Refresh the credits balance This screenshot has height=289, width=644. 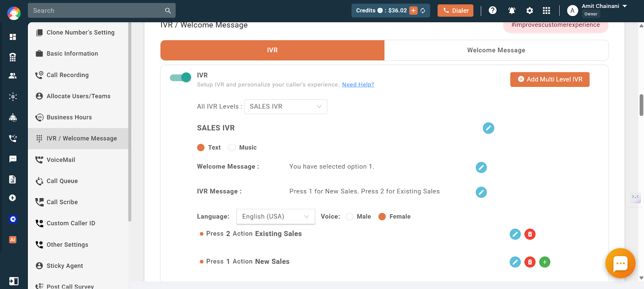click(423, 10)
